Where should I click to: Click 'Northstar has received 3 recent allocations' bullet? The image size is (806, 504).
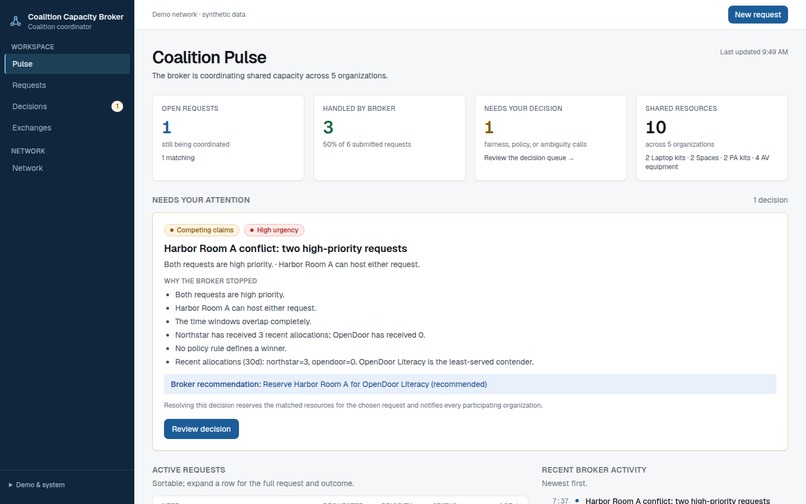(300, 335)
